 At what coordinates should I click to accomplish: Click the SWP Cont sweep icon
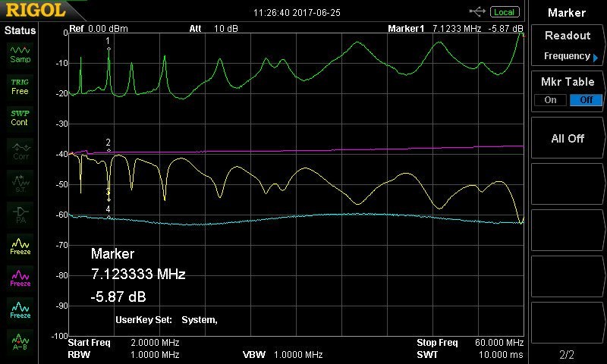pyautogui.click(x=20, y=118)
